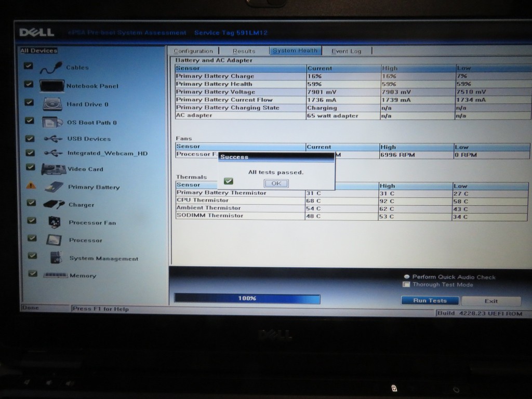
Task: Select the AC adapter row
Action: coord(353,115)
